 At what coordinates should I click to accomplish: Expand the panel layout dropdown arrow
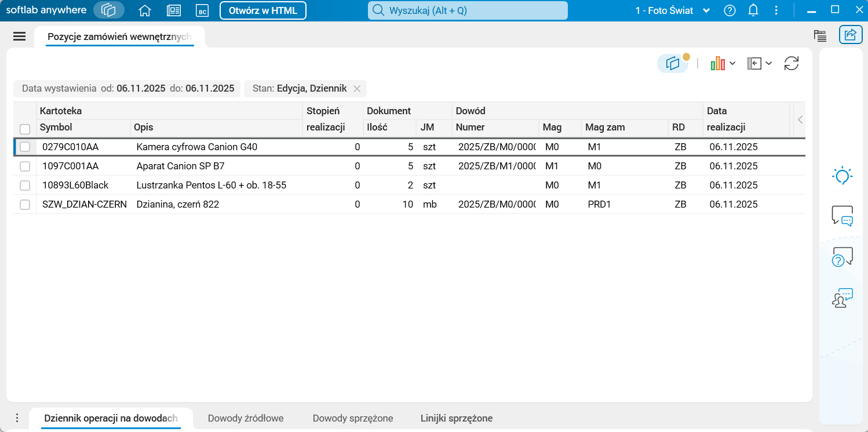[769, 63]
